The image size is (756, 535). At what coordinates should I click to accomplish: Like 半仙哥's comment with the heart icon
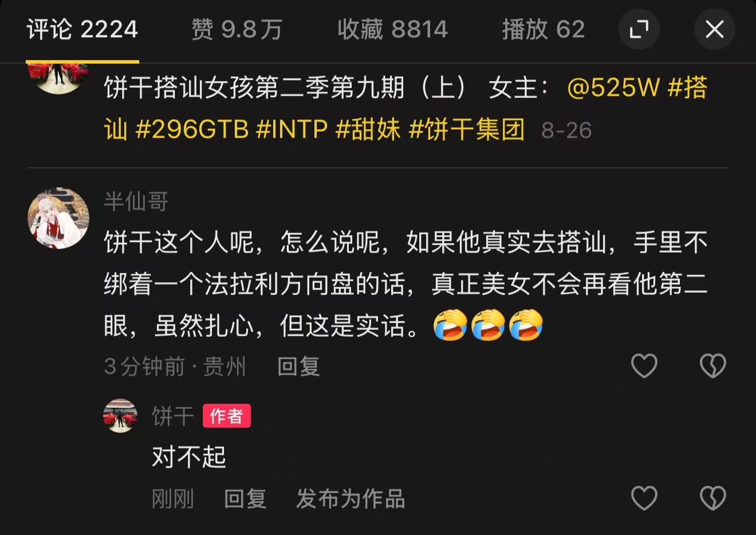pos(644,365)
